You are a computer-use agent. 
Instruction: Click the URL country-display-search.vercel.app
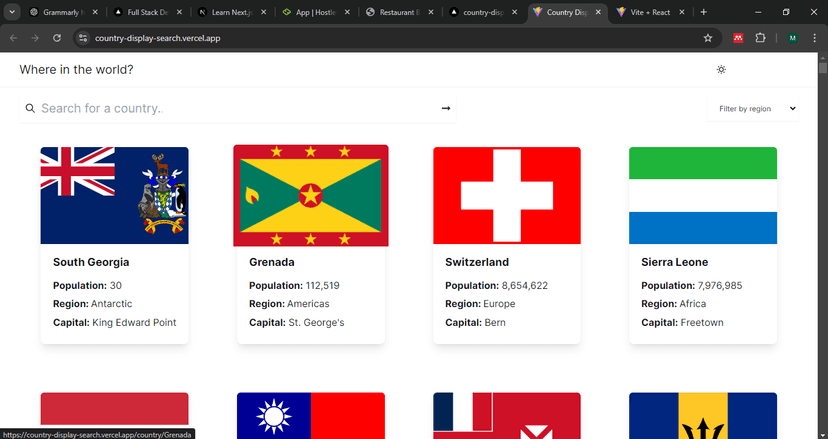(157, 38)
